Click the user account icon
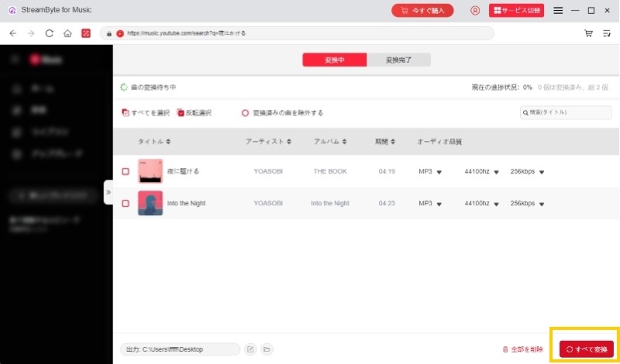Image resolution: width=620 pixels, height=364 pixels. (x=475, y=11)
